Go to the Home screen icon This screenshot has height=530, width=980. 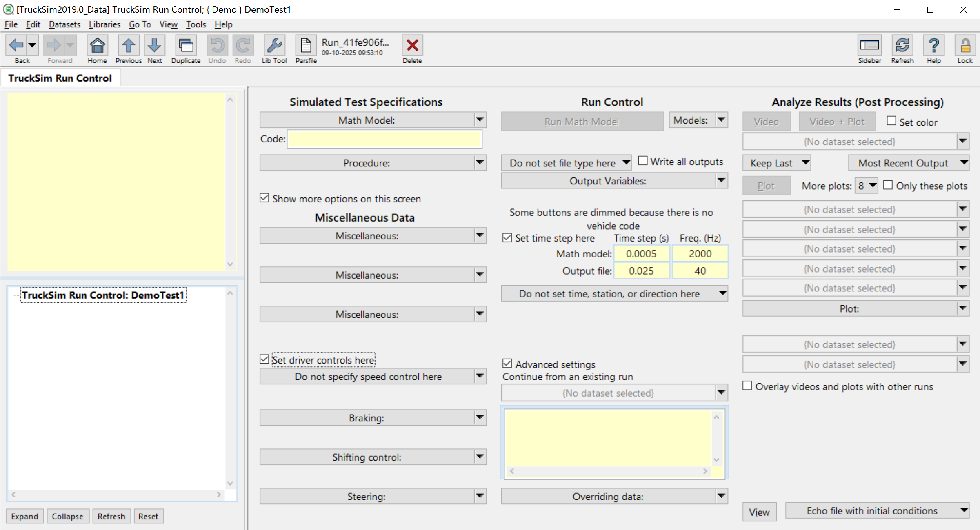click(97, 45)
